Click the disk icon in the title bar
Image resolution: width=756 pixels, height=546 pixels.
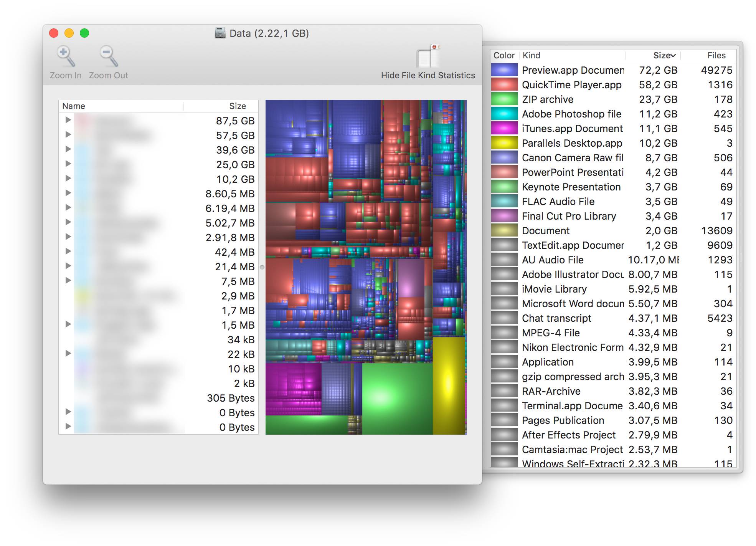point(220,33)
